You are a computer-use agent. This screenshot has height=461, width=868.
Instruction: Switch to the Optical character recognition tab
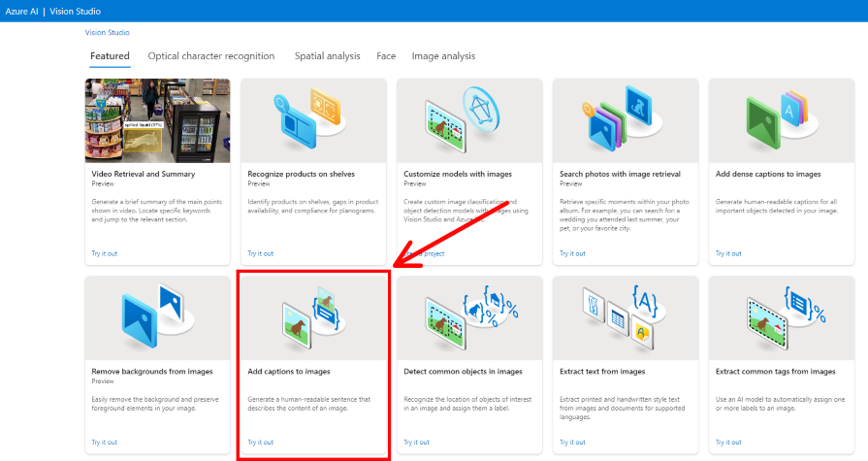click(x=210, y=56)
